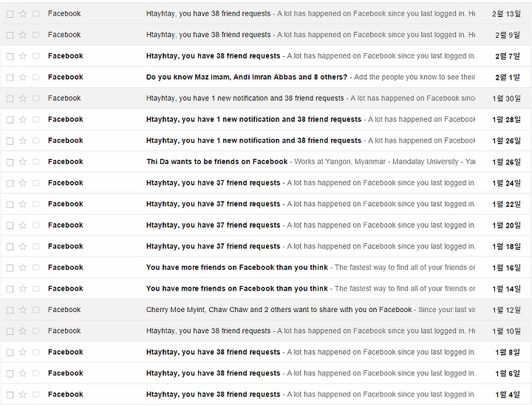The height and width of the screenshot is (405, 532).
Task: Toggle importance marker on 1월 10일 email
Action: [x=35, y=331]
